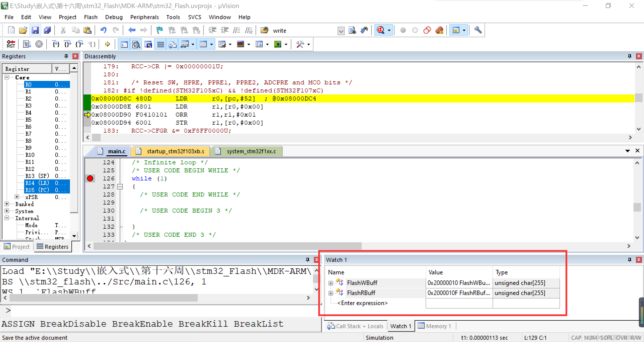
Task: Click the Insert/Remove Breakpoint red dot icon
Action: [x=403, y=30]
